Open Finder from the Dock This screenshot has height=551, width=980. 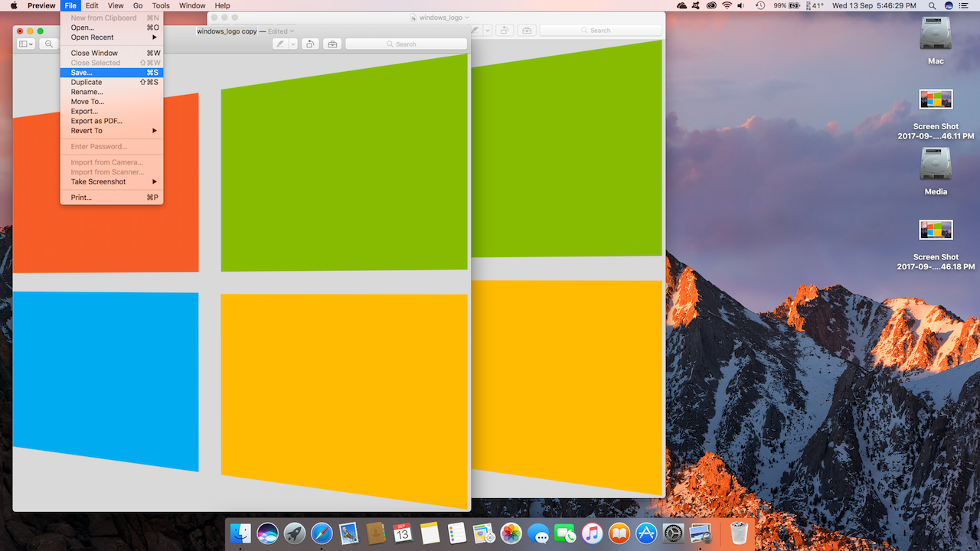241,533
